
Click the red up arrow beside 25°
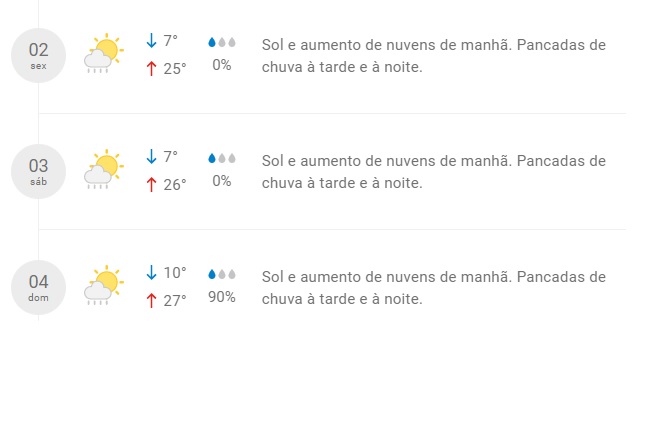pos(152,68)
